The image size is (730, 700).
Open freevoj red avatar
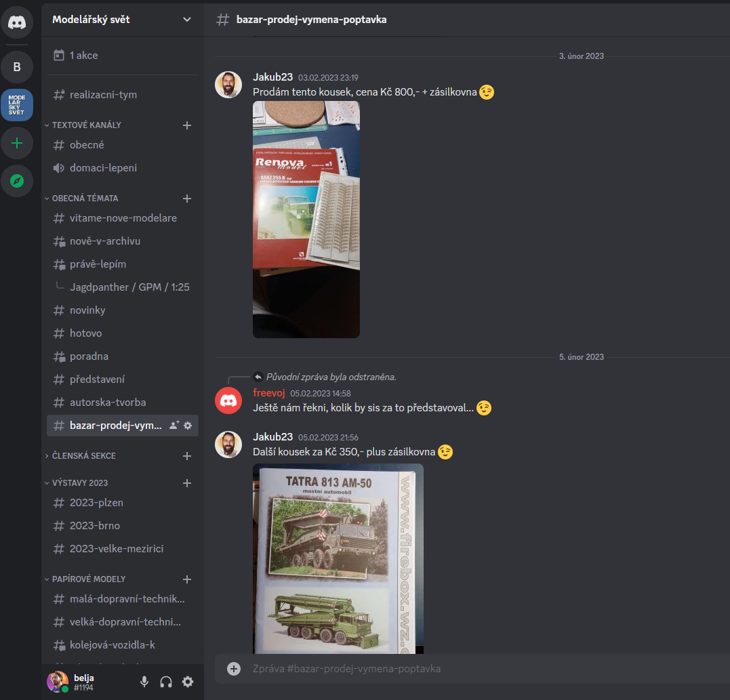tap(228, 400)
